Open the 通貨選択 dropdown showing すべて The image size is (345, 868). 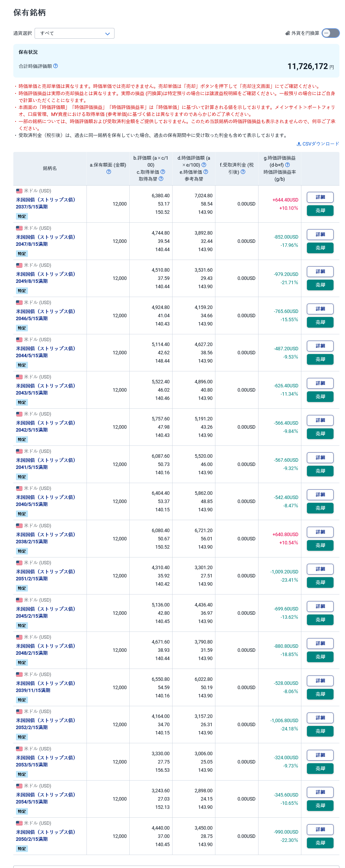coord(74,33)
